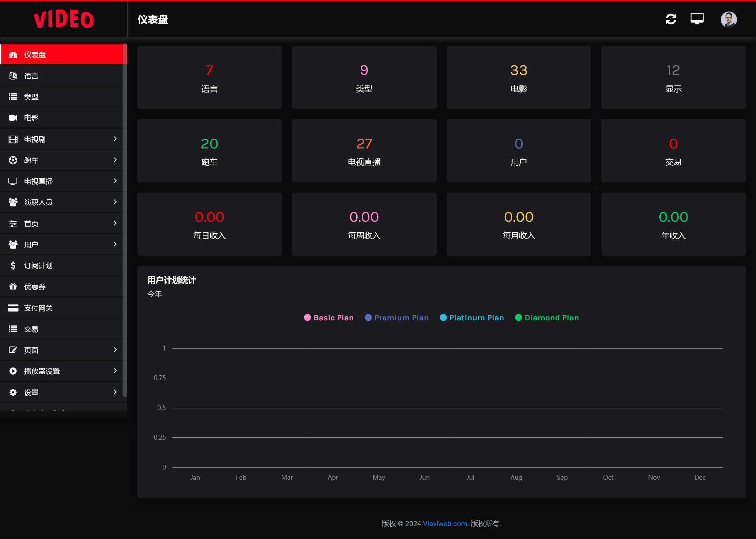This screenshot has width=756, height=539.
Task: Open the user avatar profile menu
Action: 729,19
